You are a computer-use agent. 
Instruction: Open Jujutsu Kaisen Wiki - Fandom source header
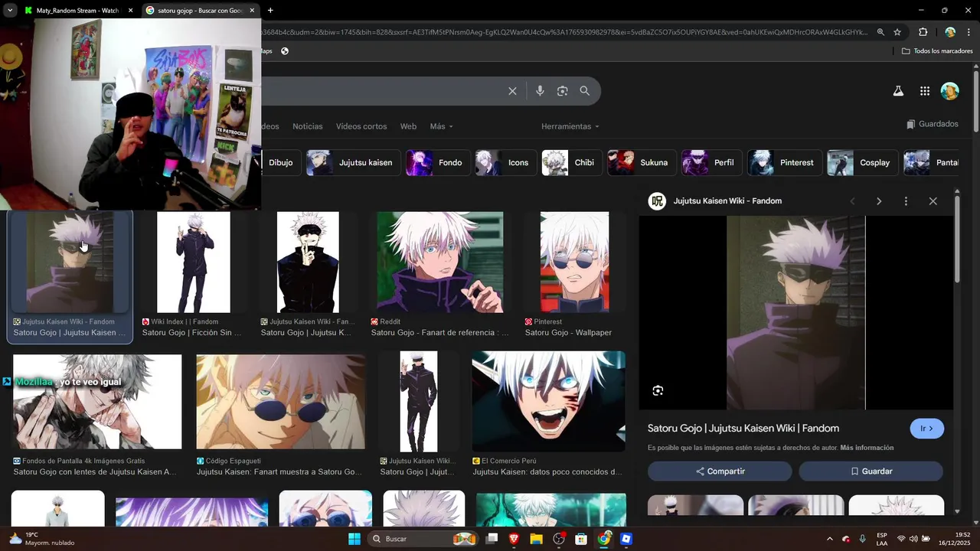point(715,201)
